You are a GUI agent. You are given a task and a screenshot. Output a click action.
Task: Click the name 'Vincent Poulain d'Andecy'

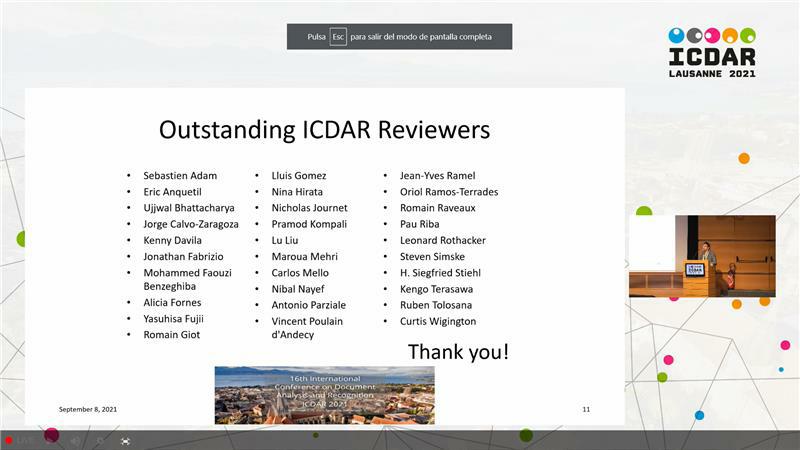point(307,328)
